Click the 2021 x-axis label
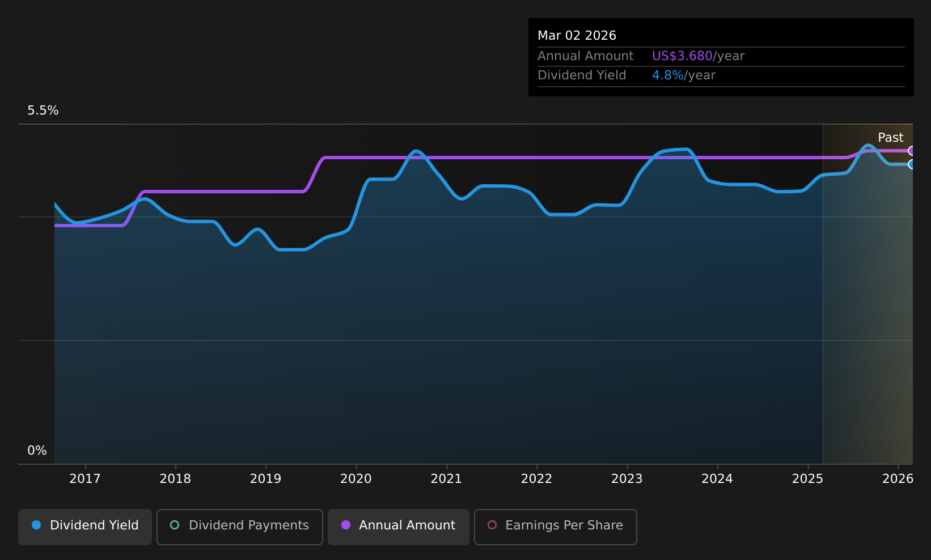The height and width of the screenshot is (560, 931). pyautogui.click(x=446, y=479)
